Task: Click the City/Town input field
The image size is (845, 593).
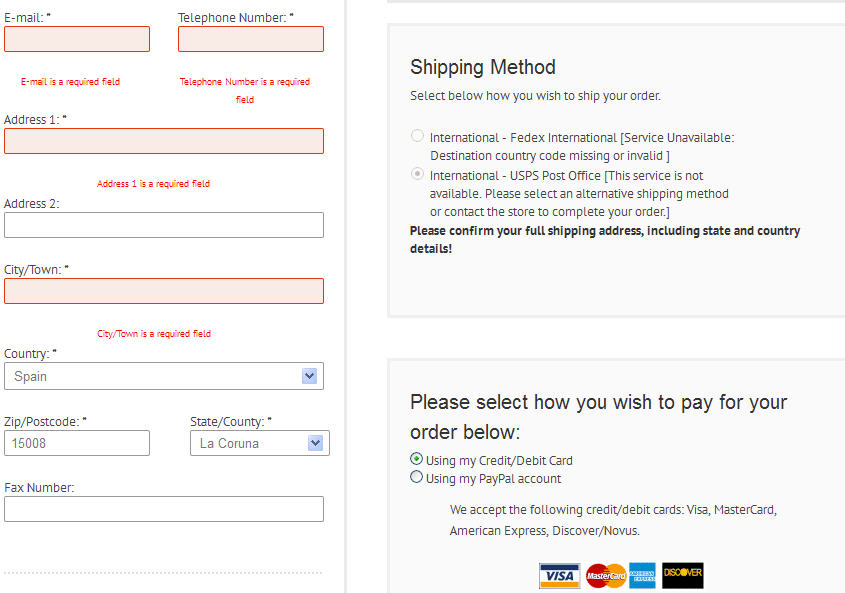Action: (164, 291)
